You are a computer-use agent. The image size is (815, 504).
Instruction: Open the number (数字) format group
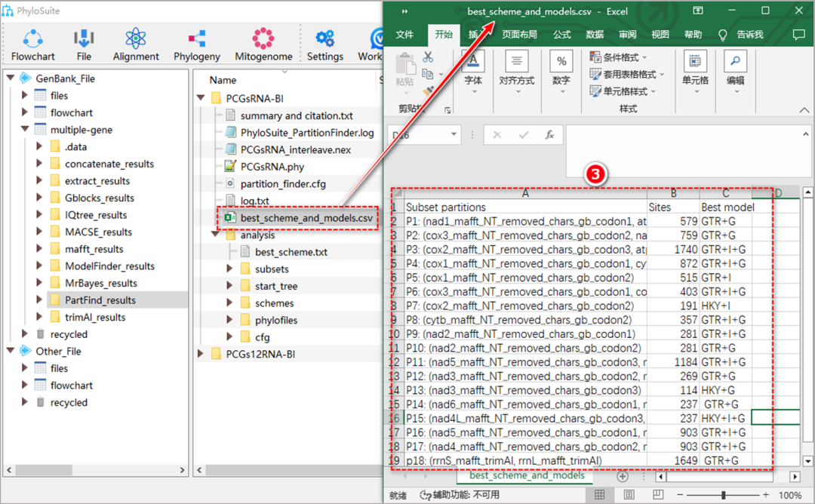[x=561, y=71]
